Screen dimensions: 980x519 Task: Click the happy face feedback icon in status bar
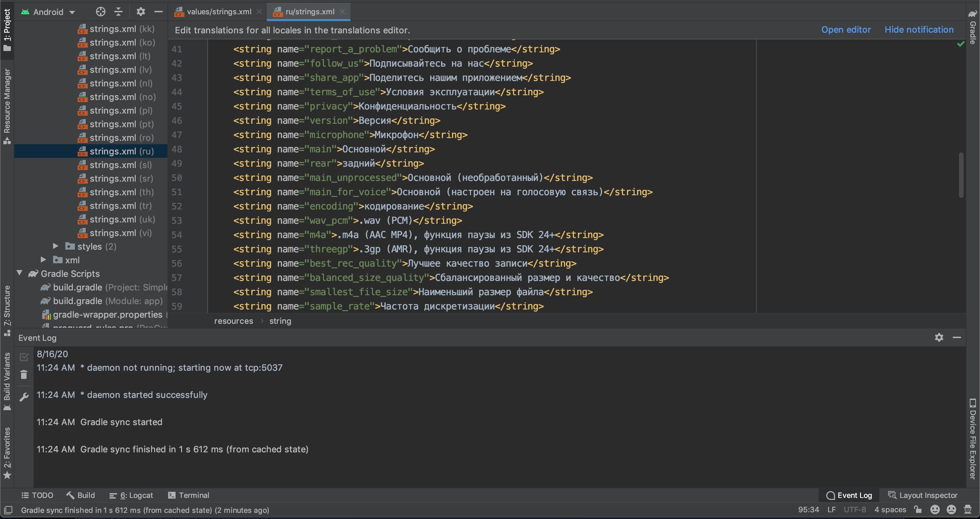935,509
